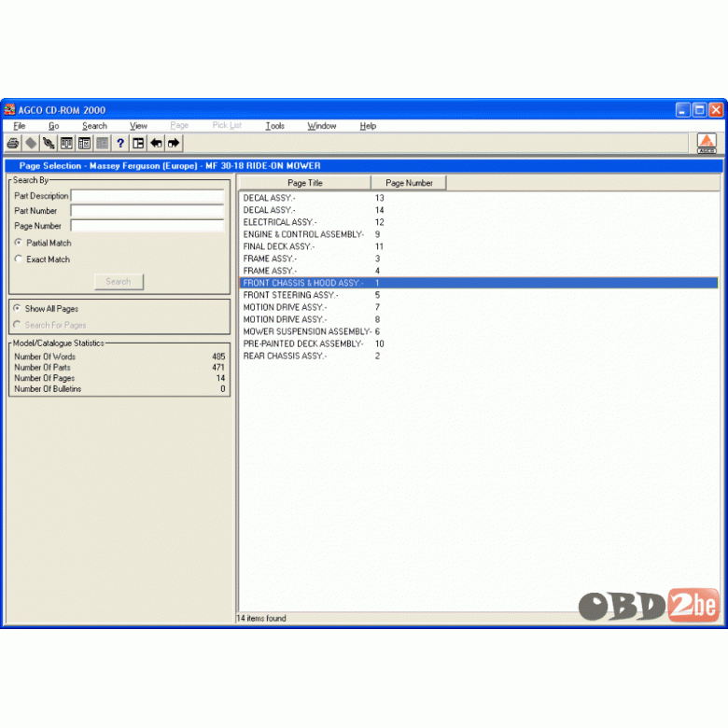The image size is (728, 728).
Task: Open the disabled Page menu
Action: 179,125
